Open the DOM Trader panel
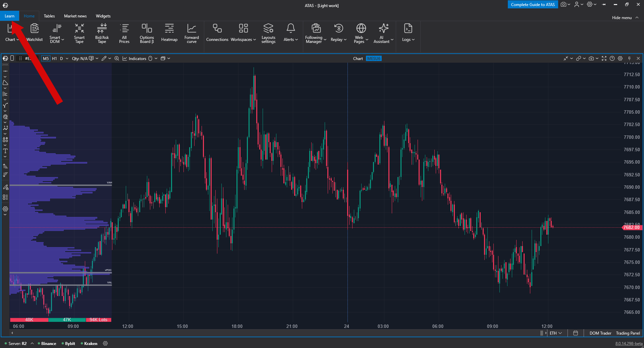Image resolution: width=644 pixels, height=348 pixels. pos(600,333)
